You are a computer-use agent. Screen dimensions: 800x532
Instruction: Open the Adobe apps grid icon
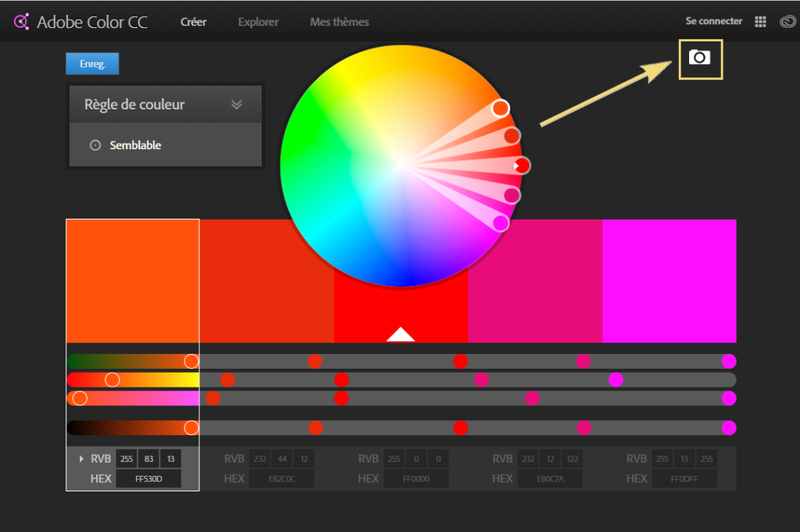(759, 21)
